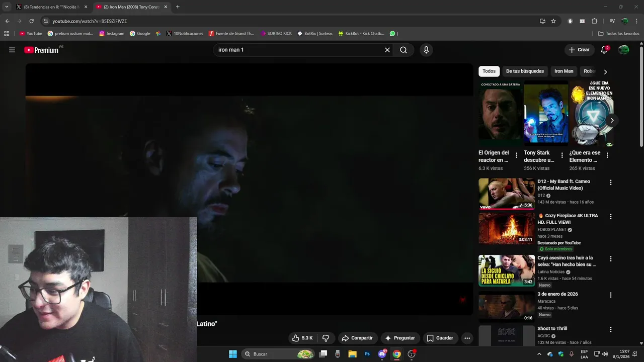The height and width of the screenshot is (362, 644).
Task: Select De tus búsquedas chip
Action: (x=525, y=71)
